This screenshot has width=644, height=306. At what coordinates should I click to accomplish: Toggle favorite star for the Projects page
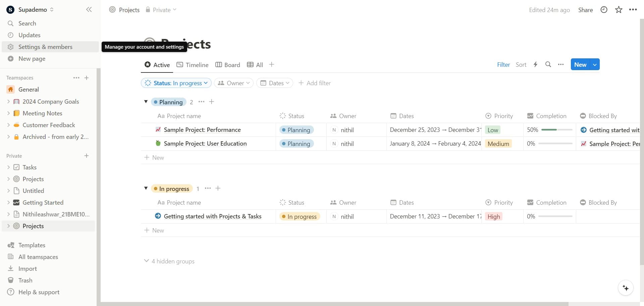pos(618,10)
